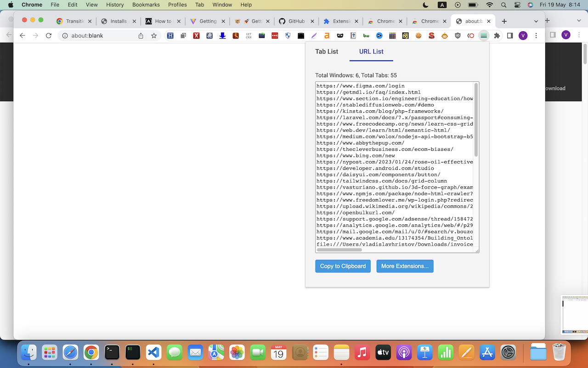Open Finder from the Dock
This screenshot has width=588, height=368.
click(28, 352)
